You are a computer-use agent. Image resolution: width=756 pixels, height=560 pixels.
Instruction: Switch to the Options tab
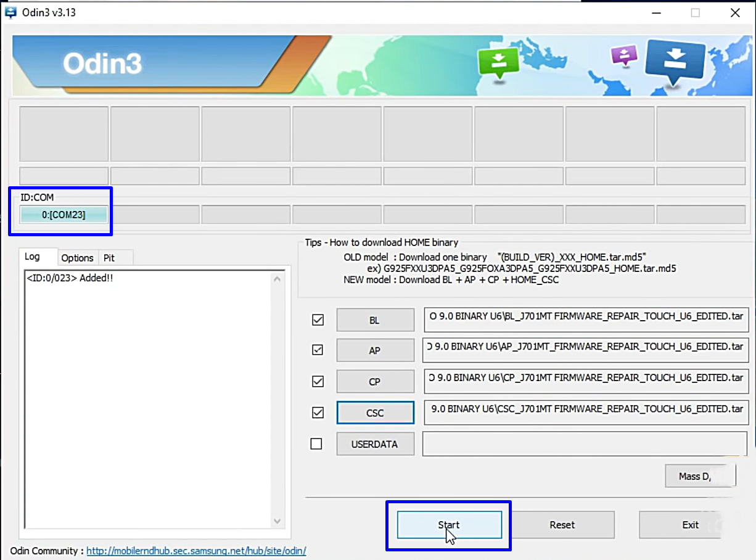(78, 258)
